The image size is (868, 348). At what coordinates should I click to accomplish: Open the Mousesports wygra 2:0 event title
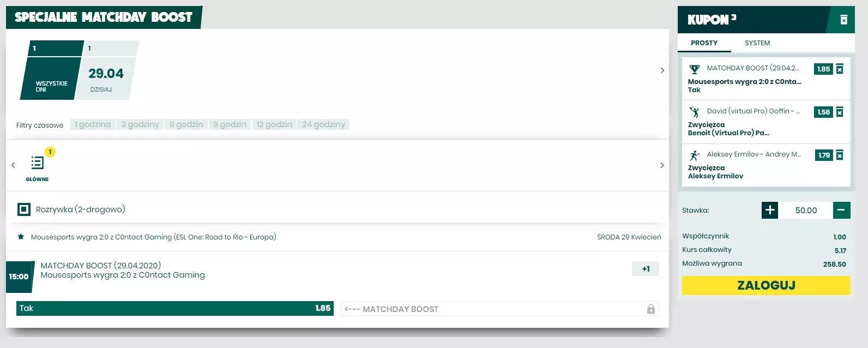pos(123,275)
